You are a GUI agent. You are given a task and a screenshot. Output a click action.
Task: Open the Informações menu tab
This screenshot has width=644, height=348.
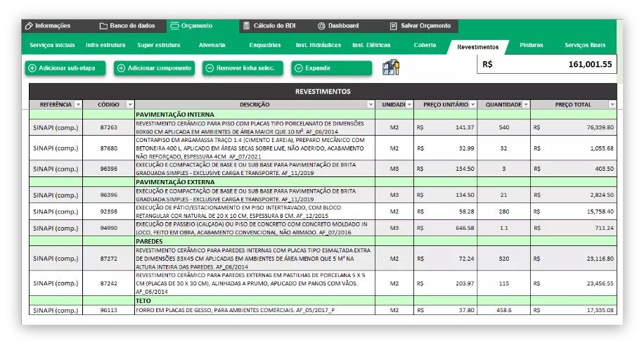pyautogui.click(x=48, y=26)
